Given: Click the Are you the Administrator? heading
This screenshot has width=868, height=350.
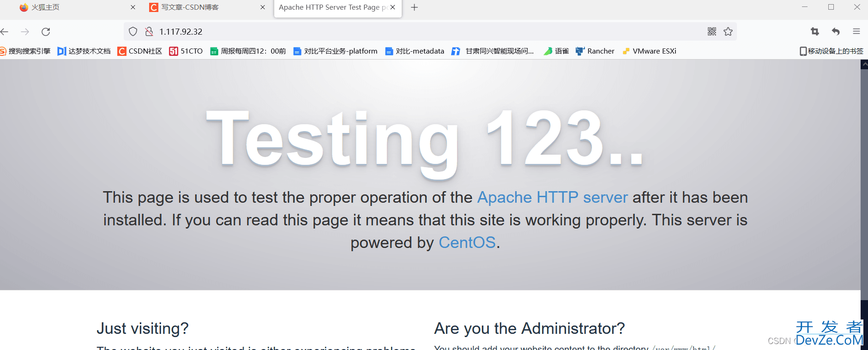Looking at the screenshot, I should (530, 328).
